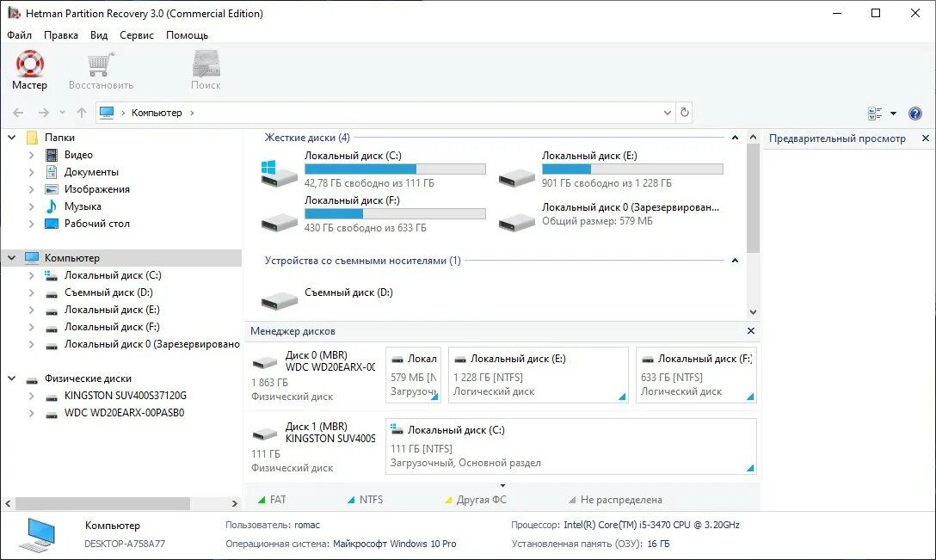Collapse the Компьютер tree node
Viewport: 936px width, 560px height.
tap(11, 258)
